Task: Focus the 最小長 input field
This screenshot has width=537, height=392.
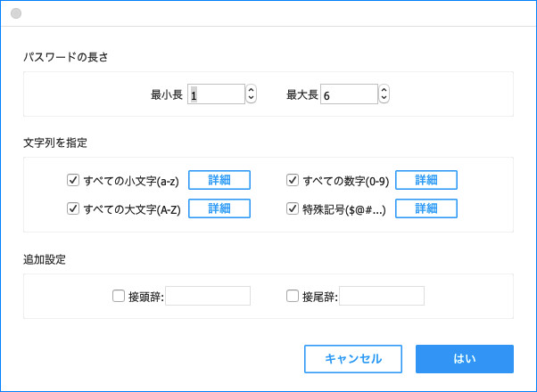Action: click(214, 94)
